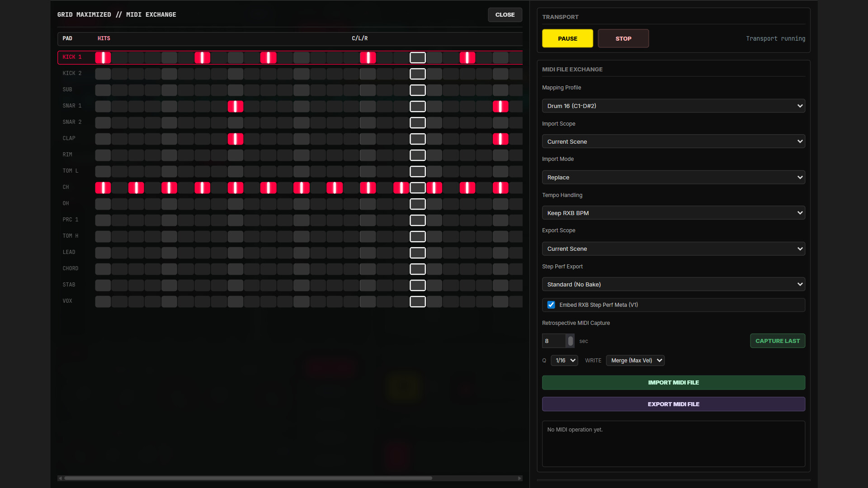
Task: Select the KICK 1 pad label
Action: (72, 57)
